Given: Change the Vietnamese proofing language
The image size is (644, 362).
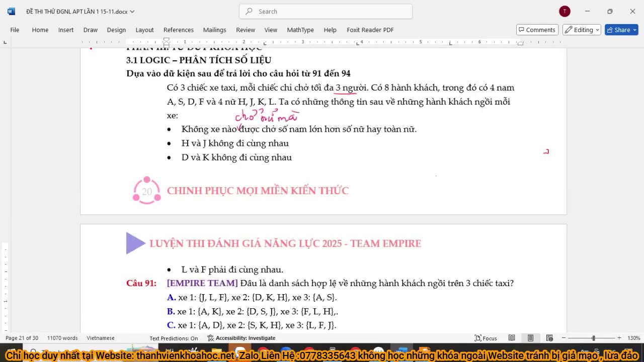Looking at the screenshot, I should point(101,338).
